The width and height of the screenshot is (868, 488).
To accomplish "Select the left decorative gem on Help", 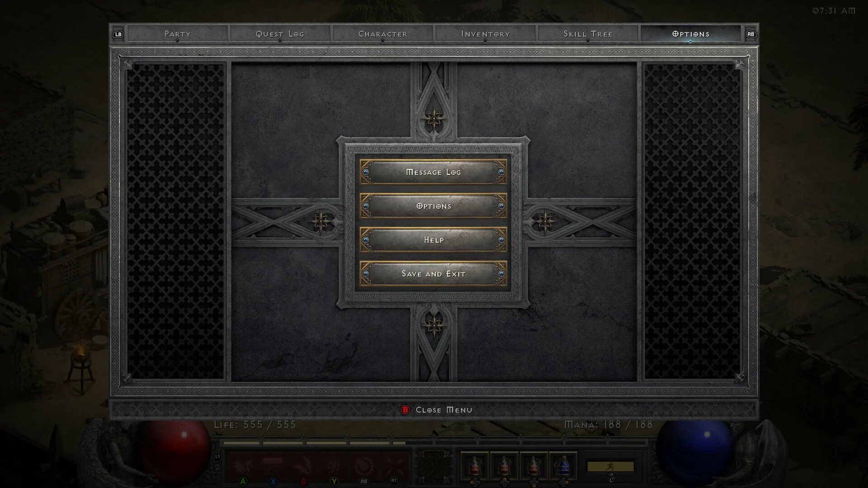I will (x=365, y=239).
